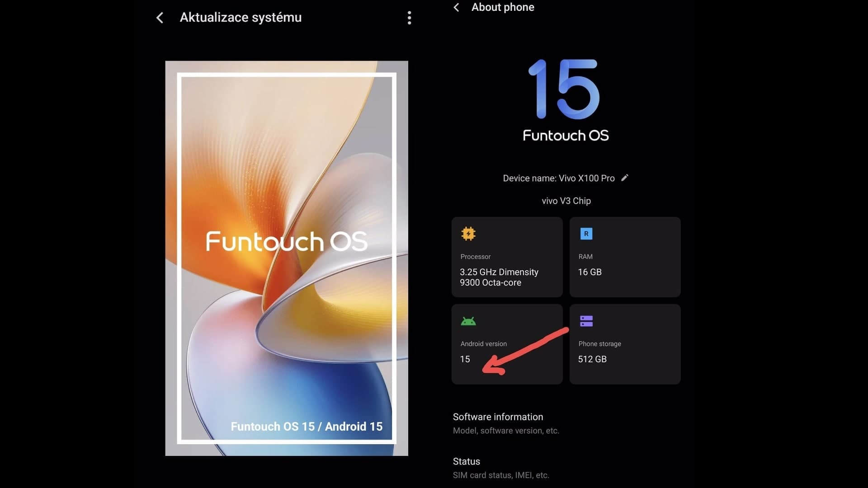The height and width of the screenshot is (488, 868).
Task: Select the '512 GB' storage value
Action: [592, 359]
